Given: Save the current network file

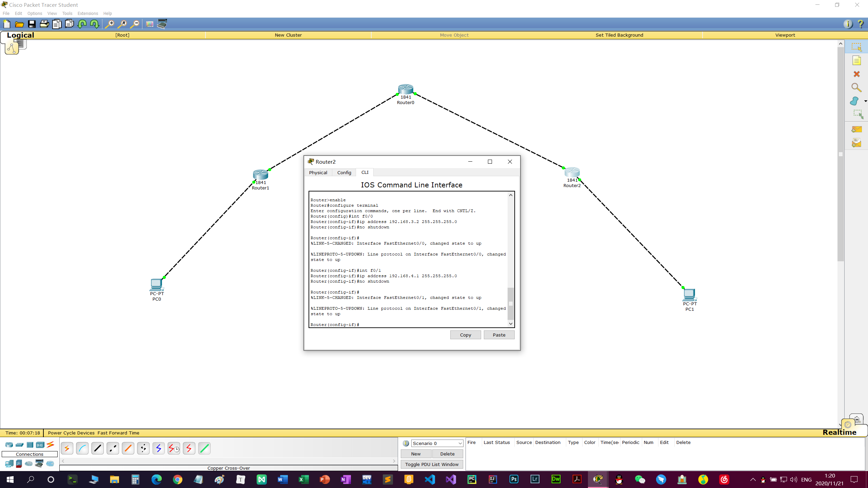Looking at the screenshot, I should click(32, 24).
